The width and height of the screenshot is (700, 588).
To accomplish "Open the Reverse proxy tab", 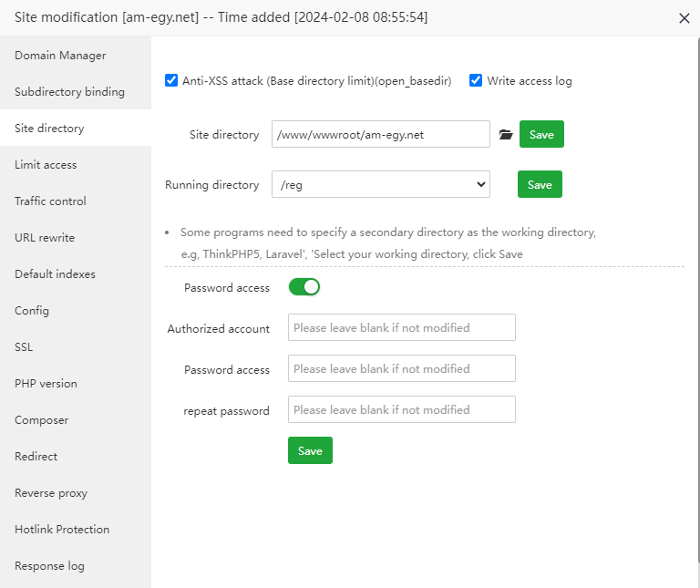I will point(51,493).
